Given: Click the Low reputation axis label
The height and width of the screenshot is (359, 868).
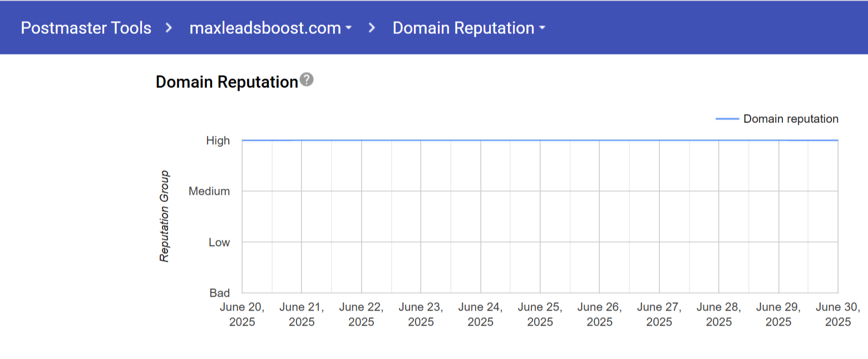Looking at the screenshot, I should pyautogui.click(x=219, y=243).
